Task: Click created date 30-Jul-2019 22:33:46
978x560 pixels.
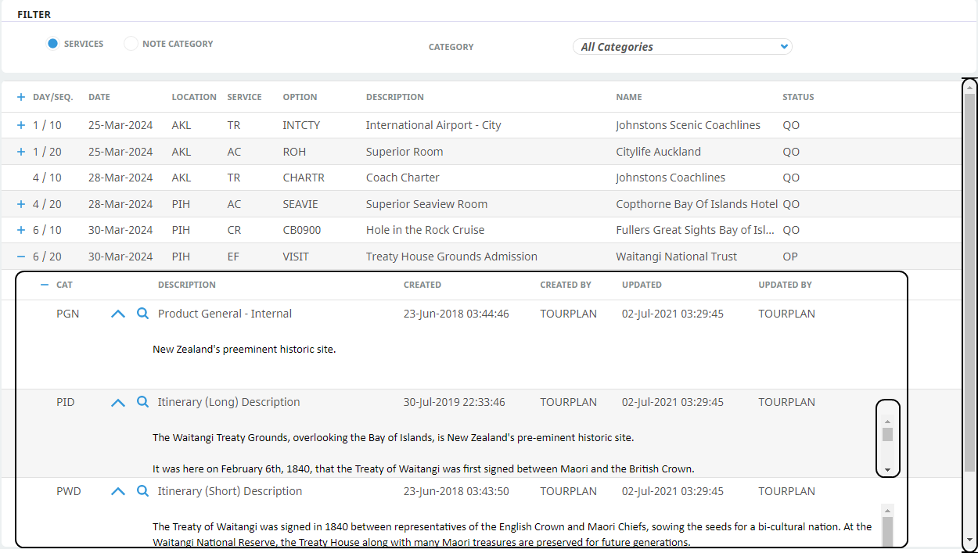Action: (455, 402)
